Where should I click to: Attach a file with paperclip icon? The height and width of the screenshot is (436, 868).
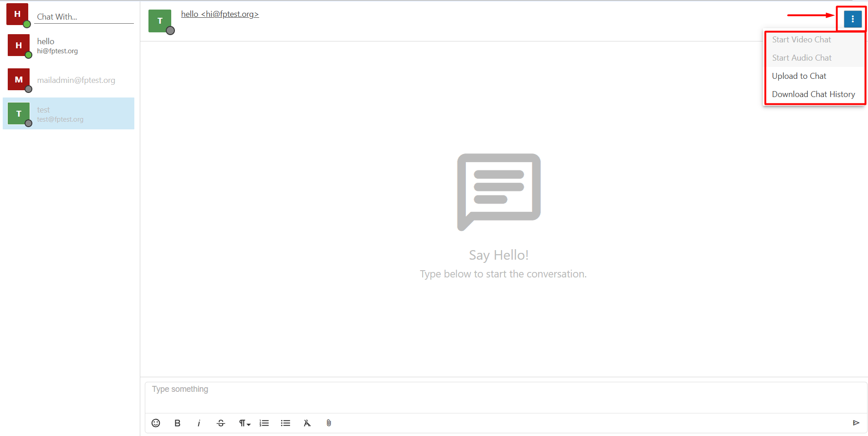329,423
